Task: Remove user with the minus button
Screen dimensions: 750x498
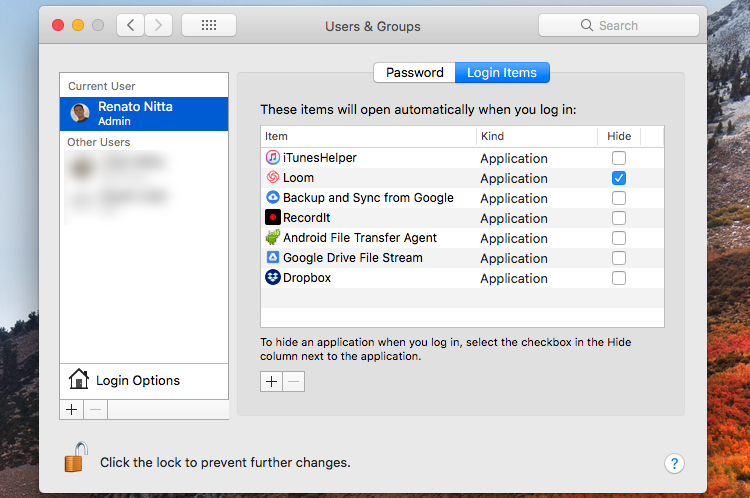Action: (96, 410)
